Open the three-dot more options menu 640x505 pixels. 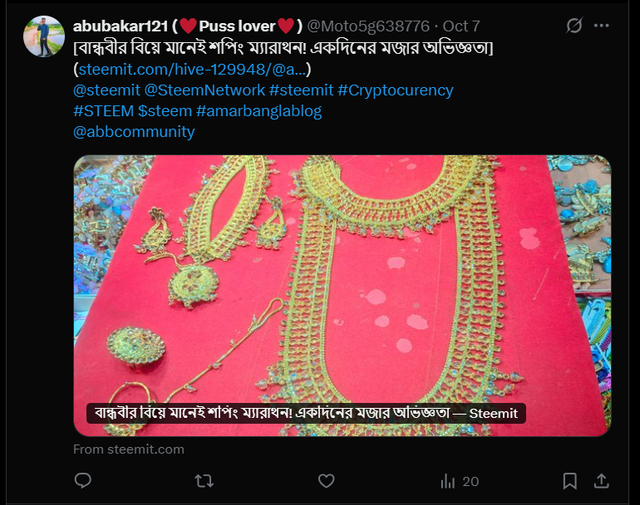pyautogui.click(x=601, y=25)
